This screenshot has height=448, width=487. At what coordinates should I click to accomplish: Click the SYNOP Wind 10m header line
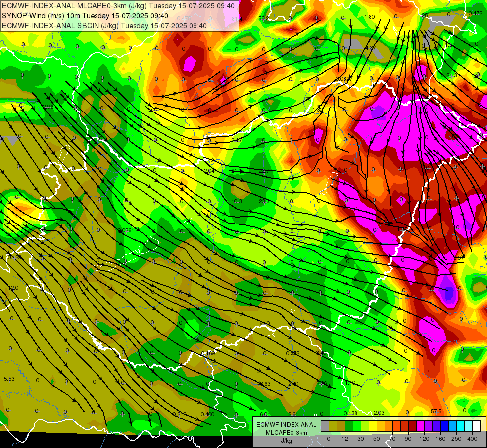tap(85, 16)
